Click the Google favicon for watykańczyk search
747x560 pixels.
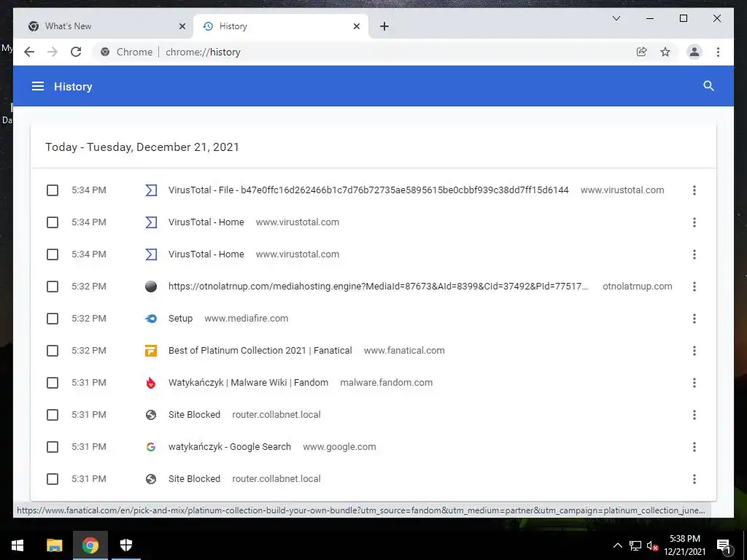point(151,447)
